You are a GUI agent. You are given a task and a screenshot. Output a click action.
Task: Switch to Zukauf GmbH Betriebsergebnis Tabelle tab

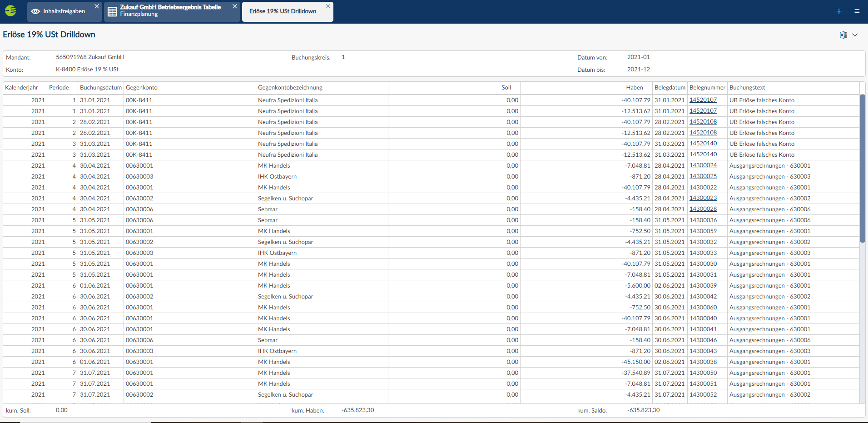(170, 11)
